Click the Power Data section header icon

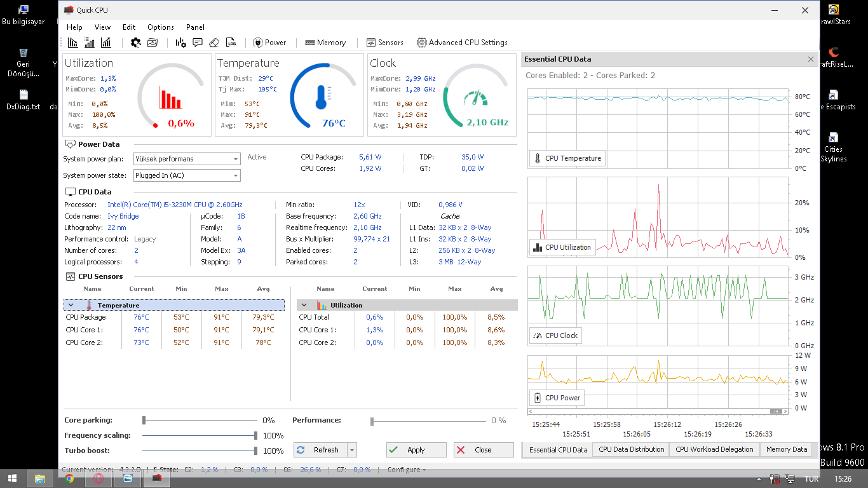70,144
